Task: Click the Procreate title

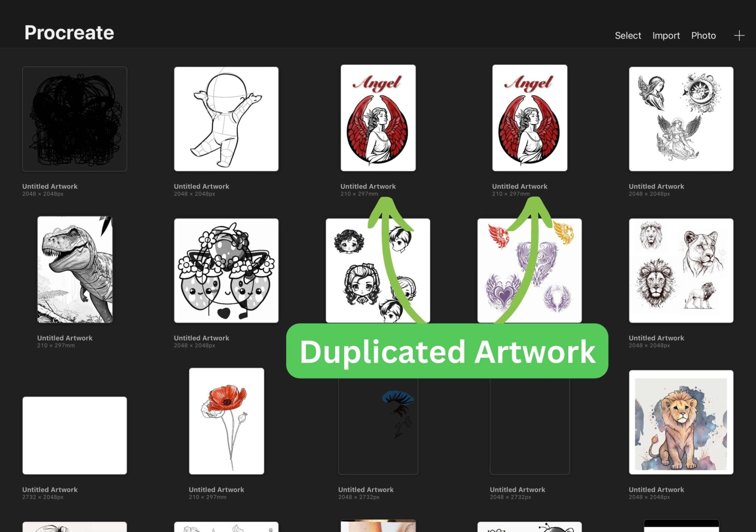Action: point(69,32)
